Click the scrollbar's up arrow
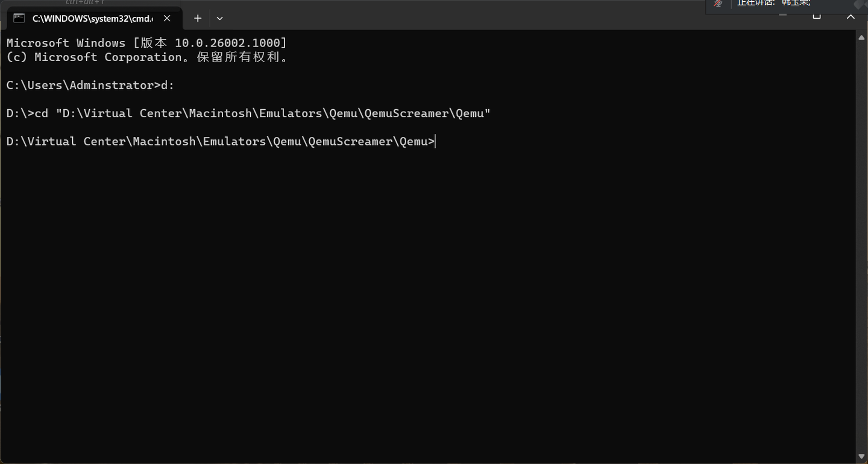868x464 pixels. [x=862, y=37]
